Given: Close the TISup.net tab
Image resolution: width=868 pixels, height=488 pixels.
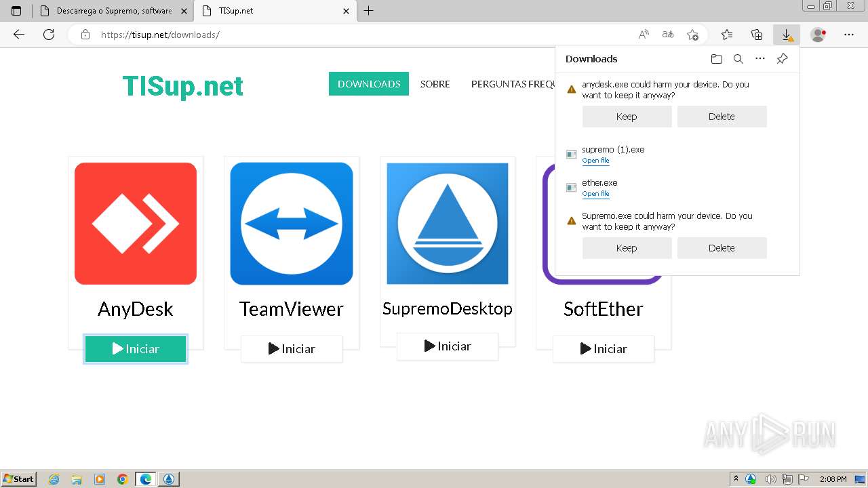Looking at the screenshot, I should (x=346, y=11).
